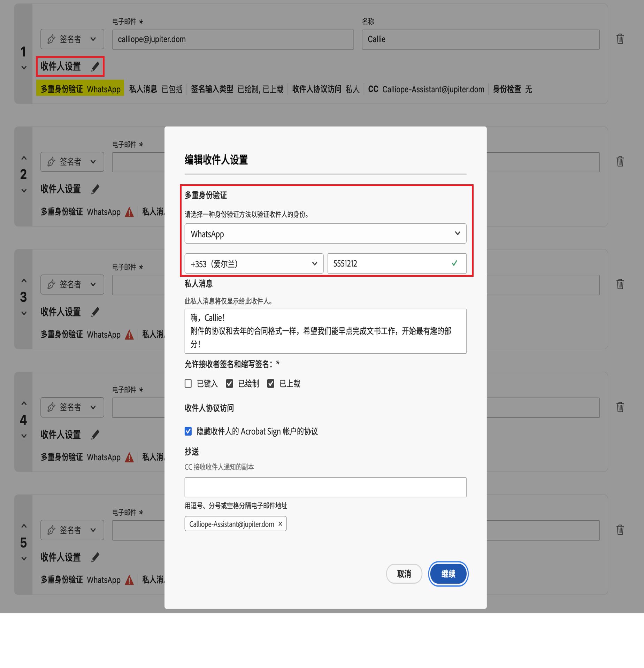This screenshot has width=644, height=668.
Task: Click WhatsApp warning icon on recipient 5
Action: (x=129, y=580)
